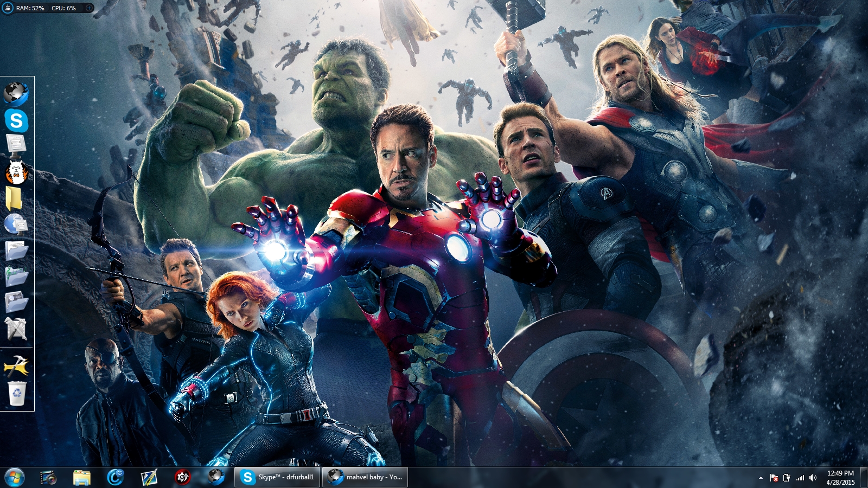Open the Windows Start menu
Screen dimensions: 868x488
pyautogui.click(x=15, y=477)
